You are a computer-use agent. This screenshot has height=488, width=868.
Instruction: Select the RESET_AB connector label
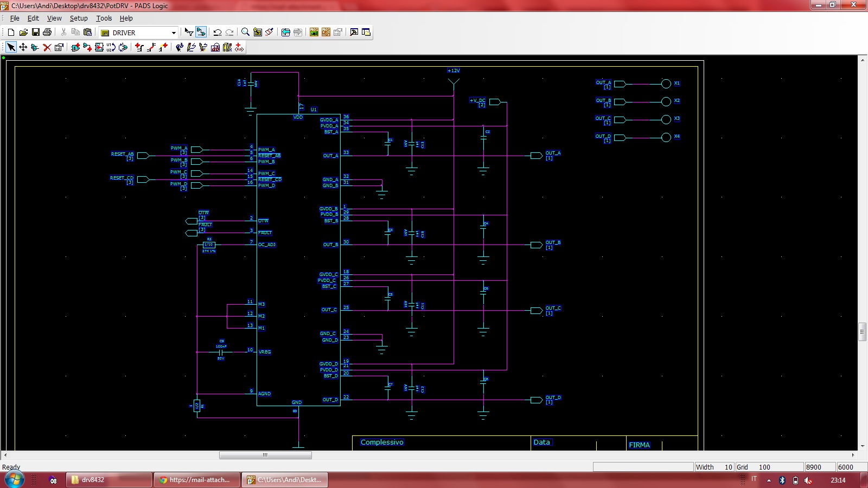122,154
